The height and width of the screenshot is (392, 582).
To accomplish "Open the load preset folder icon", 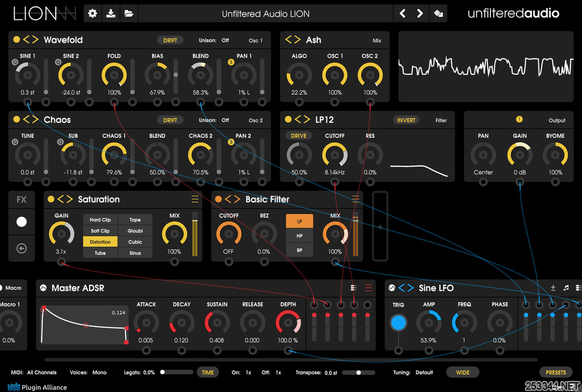I will tap(129, 14).
